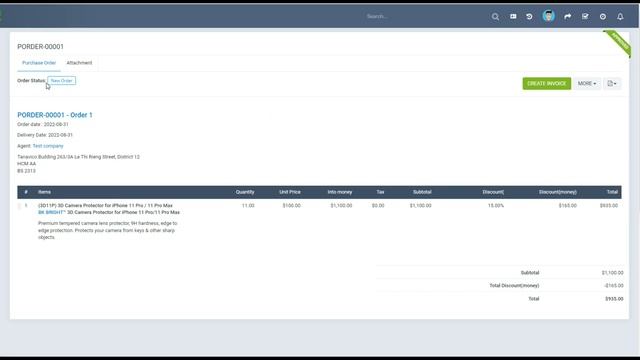
Task: Switch to the Purchase Order tab
Action: click(x=39, y=63)
